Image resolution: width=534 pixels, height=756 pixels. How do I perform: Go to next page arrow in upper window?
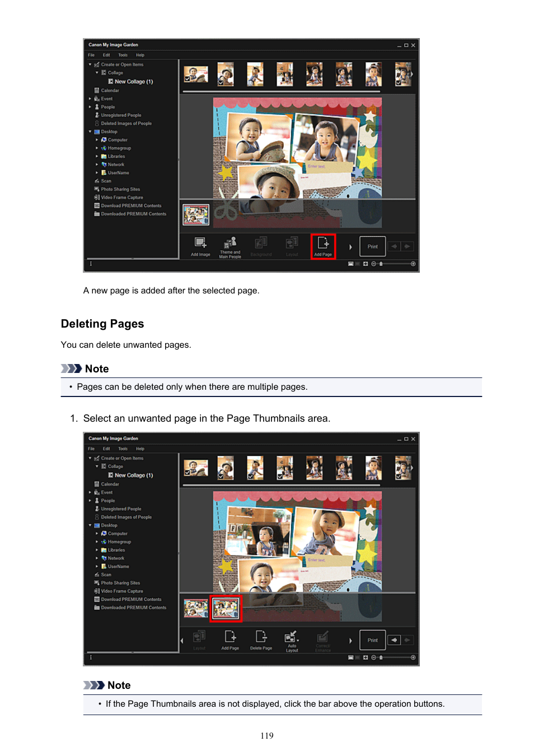click(x=407, y=246)
